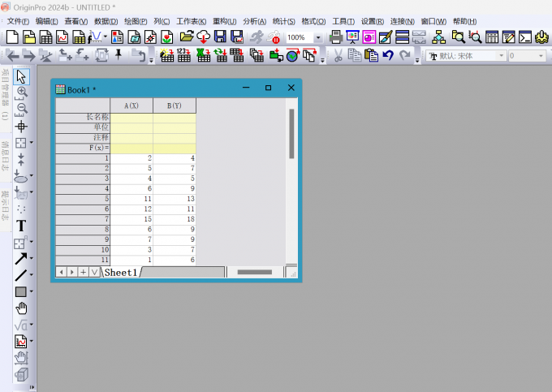
Task: Open the 消息日志 side panel tab
Action: tap(5, 156)
